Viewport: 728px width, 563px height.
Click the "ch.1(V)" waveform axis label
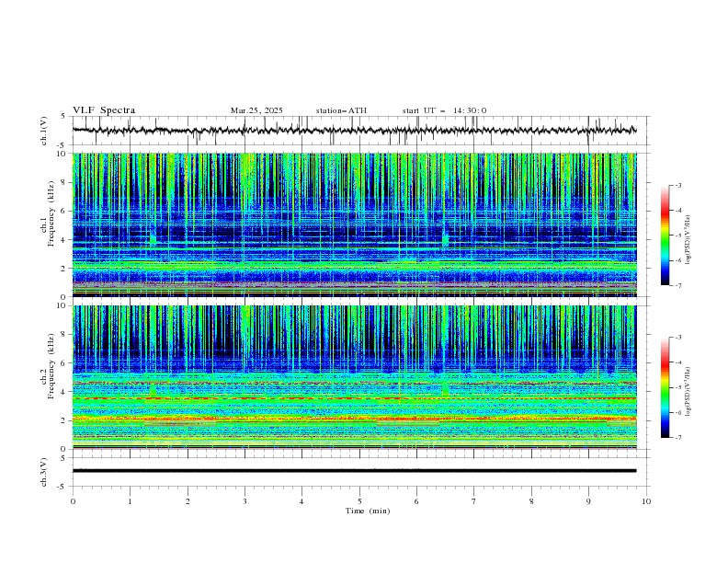point(44,131)
